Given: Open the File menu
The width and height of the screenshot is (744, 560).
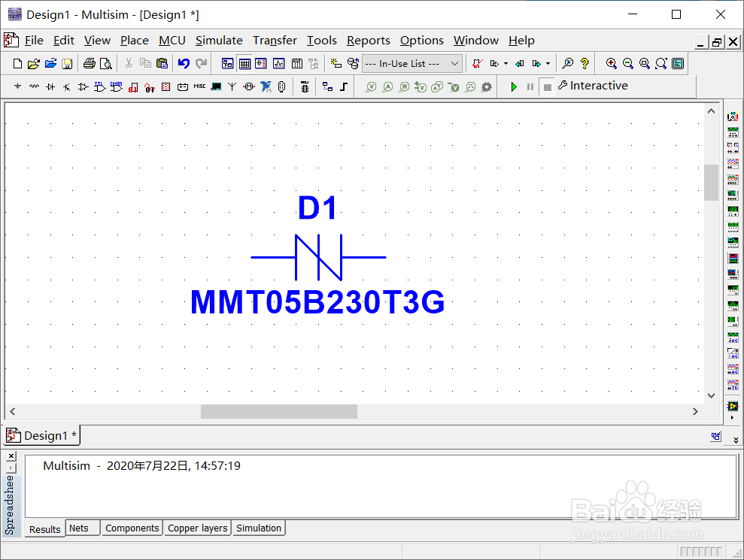Looking at the screenshot, I should [34, 41].
